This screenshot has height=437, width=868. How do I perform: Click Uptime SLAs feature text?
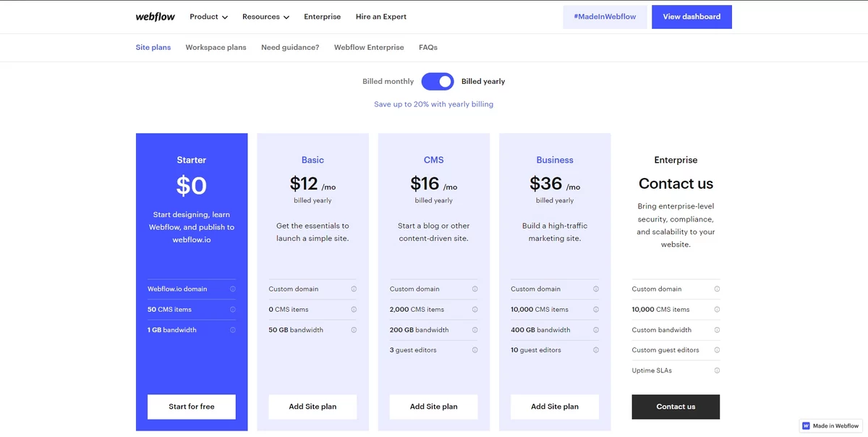[x=652, y=370]
